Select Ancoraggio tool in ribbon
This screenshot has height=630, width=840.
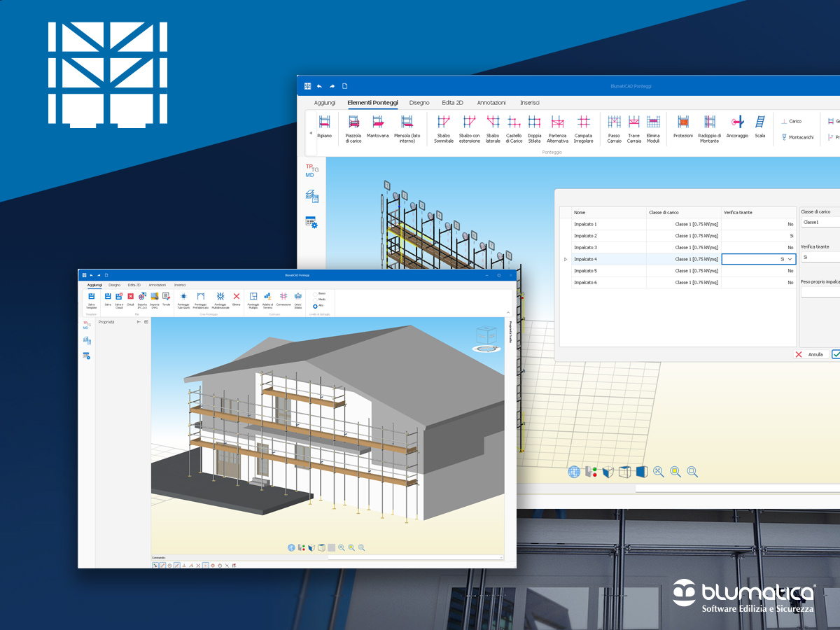(x=737, y=127)
